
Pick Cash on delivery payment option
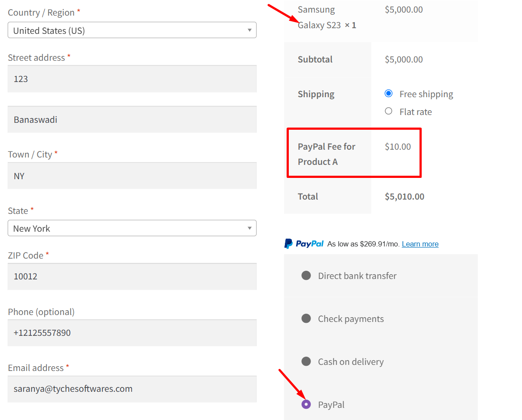306,361
